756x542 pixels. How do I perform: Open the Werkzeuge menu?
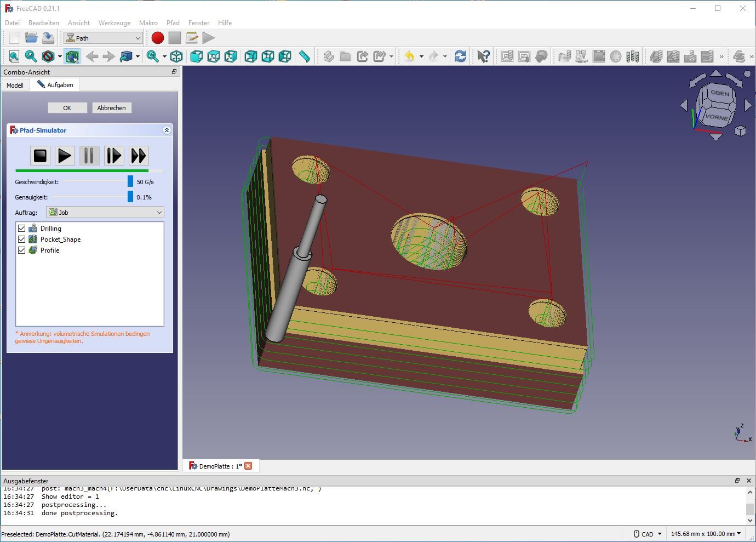tap(114, 23)
